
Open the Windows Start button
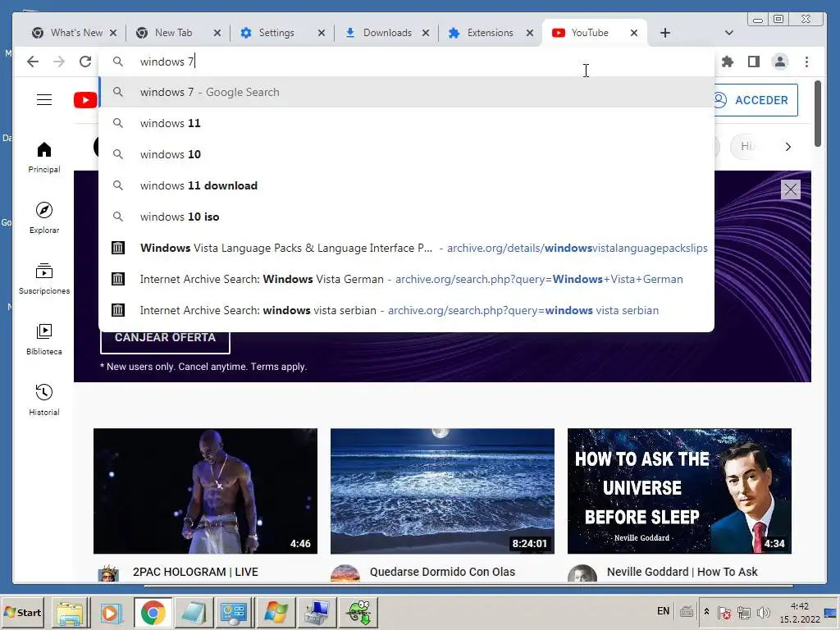click(22, 612)
